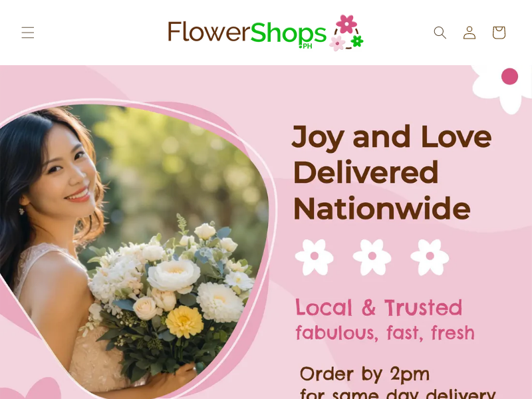
Task: Open the account login icon
Action: point(469,33)
